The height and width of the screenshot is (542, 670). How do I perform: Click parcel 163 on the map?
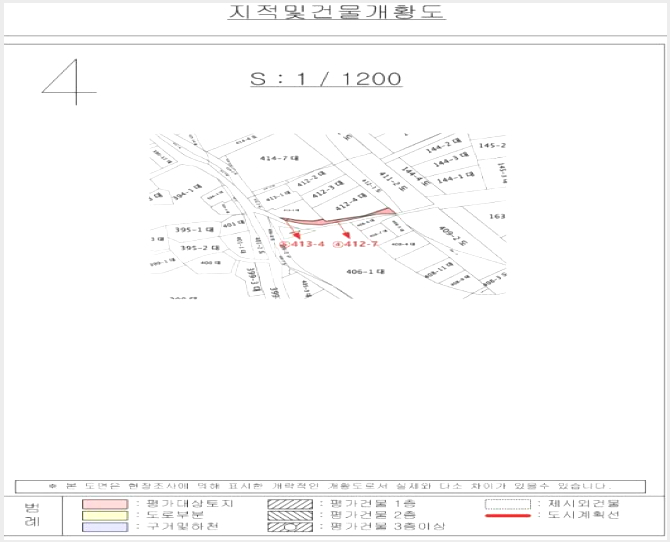tap(497, 216)
